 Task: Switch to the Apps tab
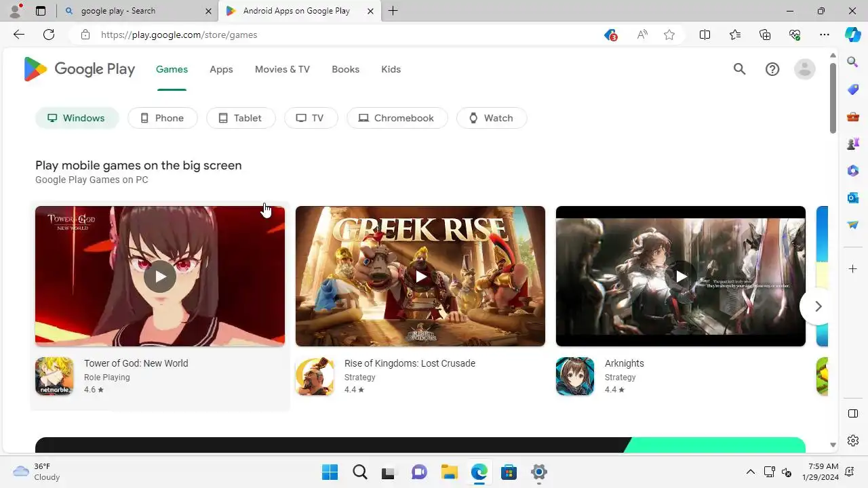221,69
